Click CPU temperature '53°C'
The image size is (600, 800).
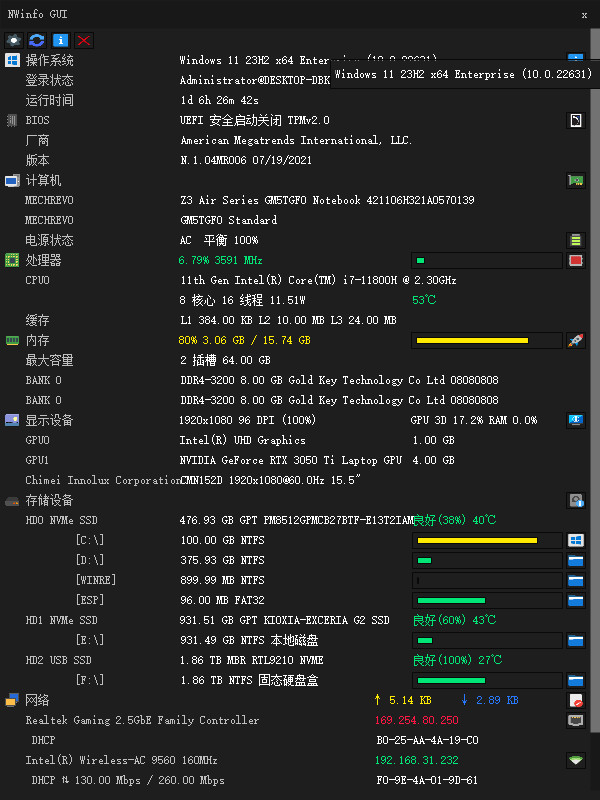click(x=424, y=300)
